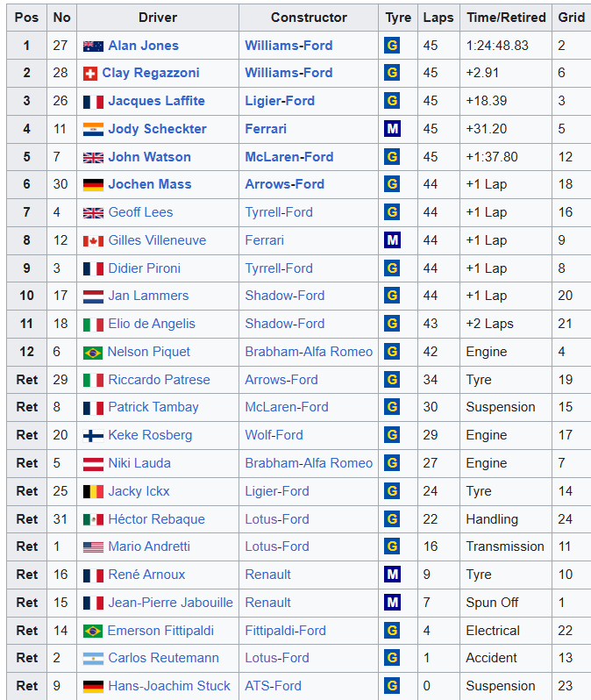Click the Mexican flag next to Héctor Rebaque
Screen dimensions: 591x700
click(x=93, y=519)
